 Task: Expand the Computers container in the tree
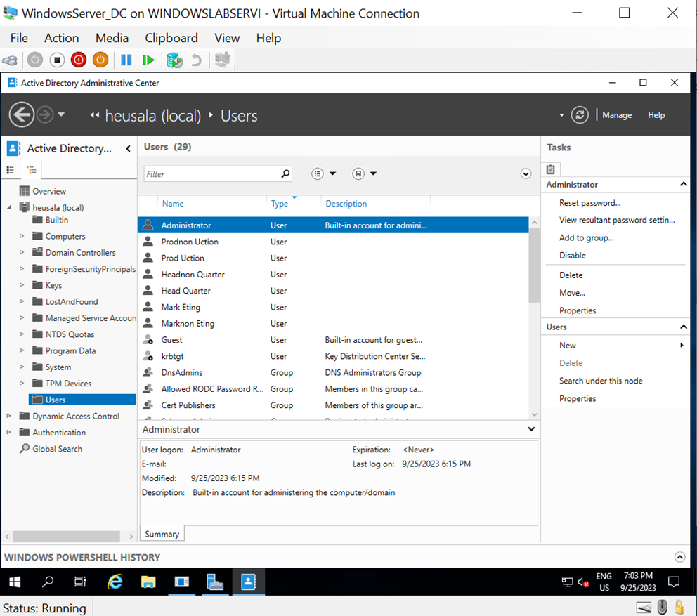[x=22, y=236]
